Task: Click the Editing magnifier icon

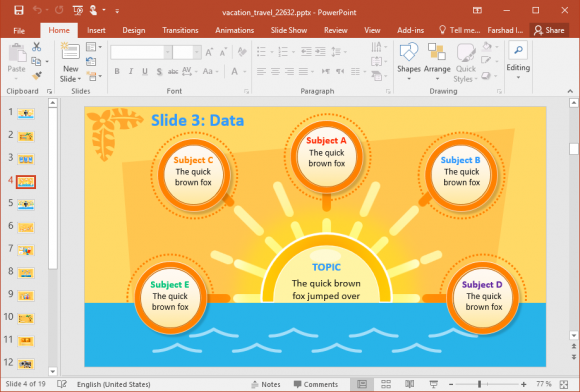Action: 518,50
